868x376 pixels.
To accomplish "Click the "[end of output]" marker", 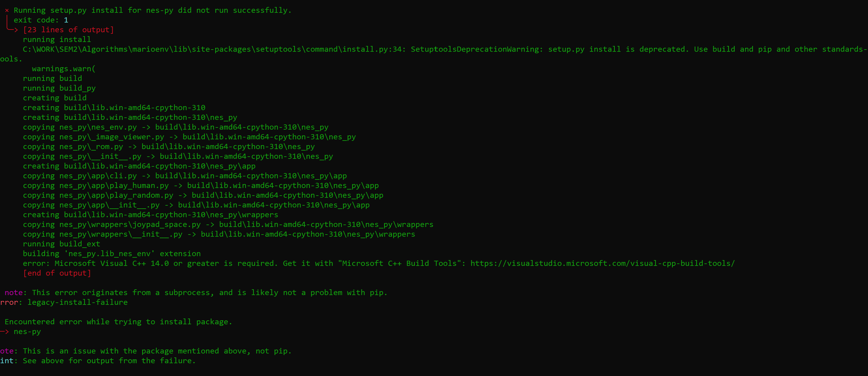I will pyautogui.click(x=57, y=273).
